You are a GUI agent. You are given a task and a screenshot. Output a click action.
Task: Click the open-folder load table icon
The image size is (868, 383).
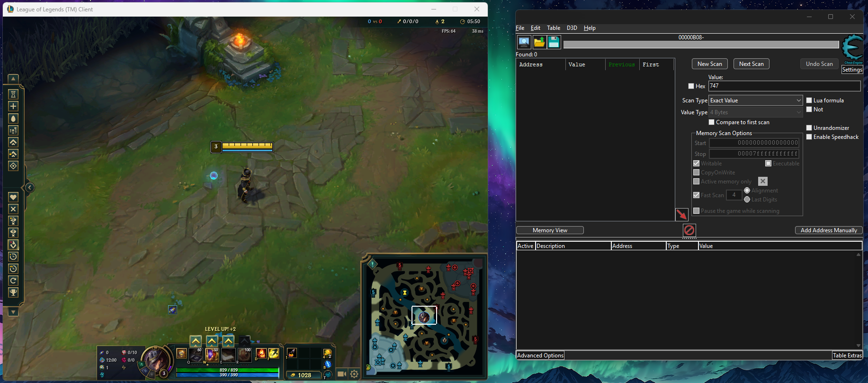[539, 42]
